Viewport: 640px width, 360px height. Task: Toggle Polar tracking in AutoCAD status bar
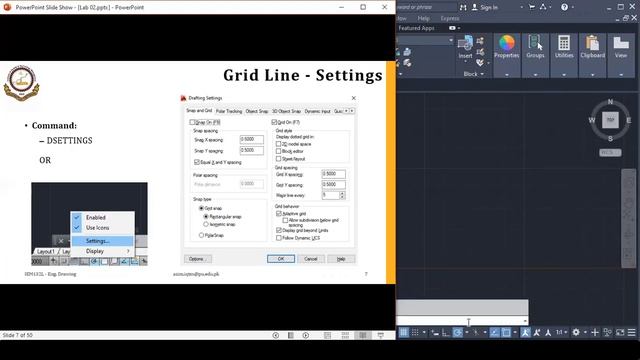tap(458, 332)
